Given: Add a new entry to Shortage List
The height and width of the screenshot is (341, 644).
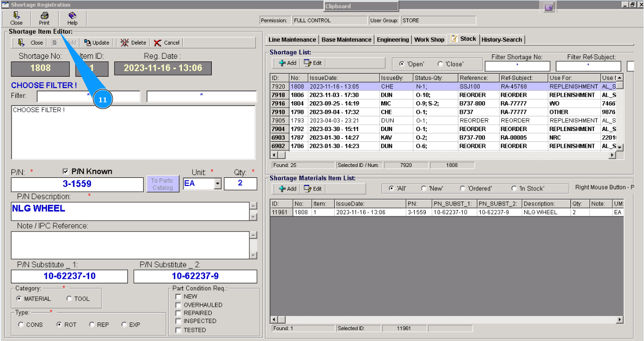Looking at the screenshot, I should click(x=287, y=63).
